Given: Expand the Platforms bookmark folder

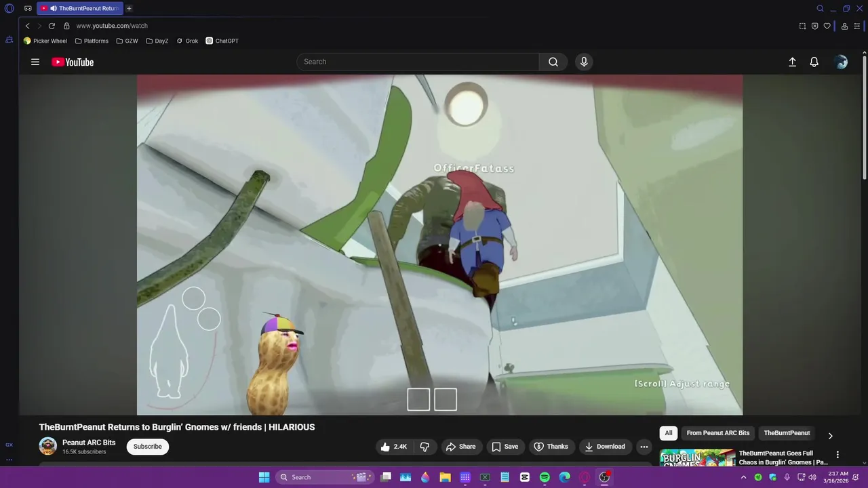Looking at the screenshot, I should coord(92,41).
